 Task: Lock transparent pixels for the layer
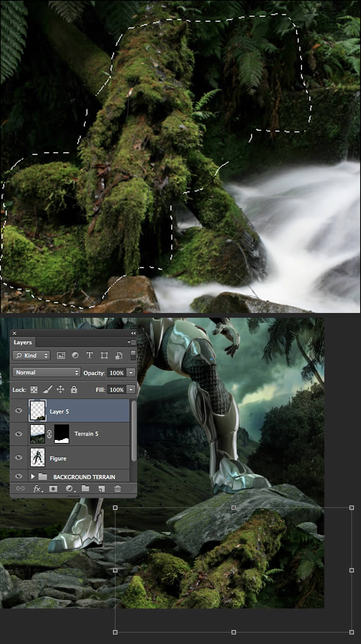[x=34, y=389]
